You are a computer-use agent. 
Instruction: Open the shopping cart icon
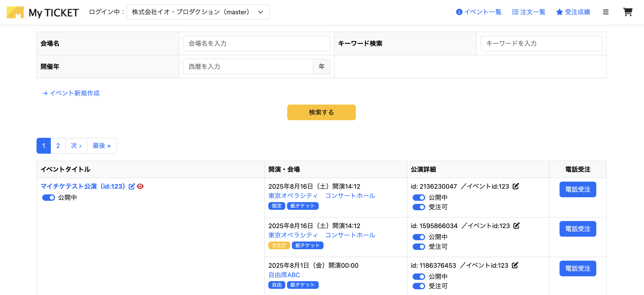628,12
